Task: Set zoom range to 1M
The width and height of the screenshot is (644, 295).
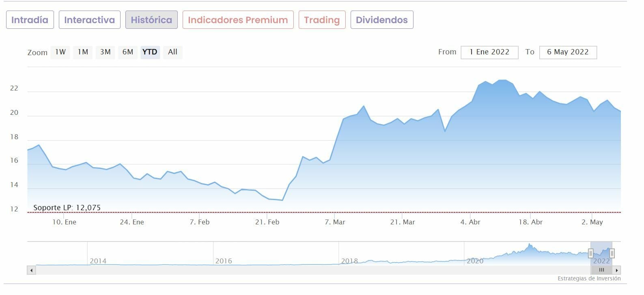Action: coord(83,52)
